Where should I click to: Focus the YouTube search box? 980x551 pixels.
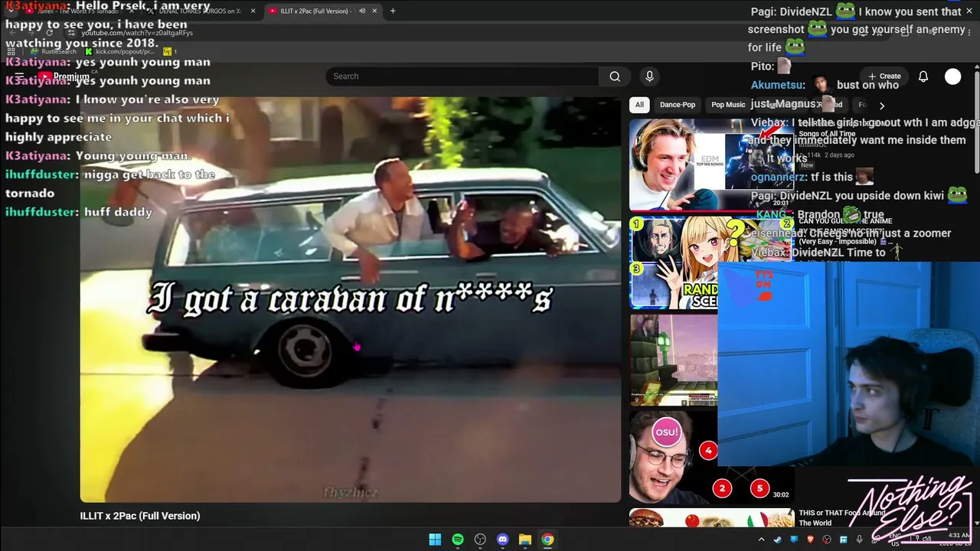point(462,77)
